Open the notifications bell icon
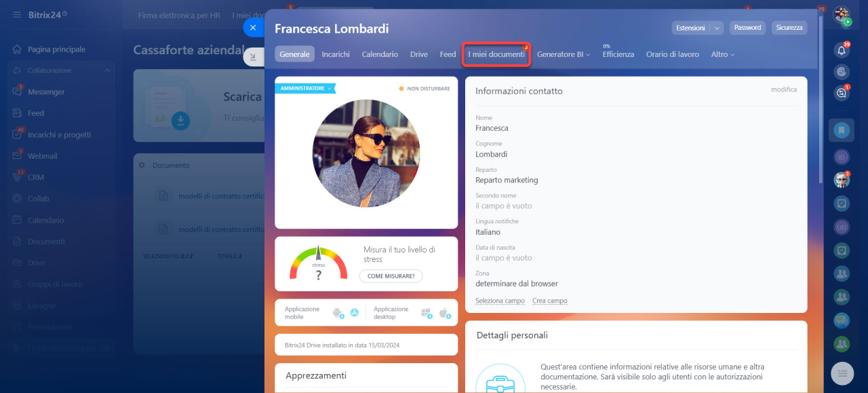 [x=842, y=50]
